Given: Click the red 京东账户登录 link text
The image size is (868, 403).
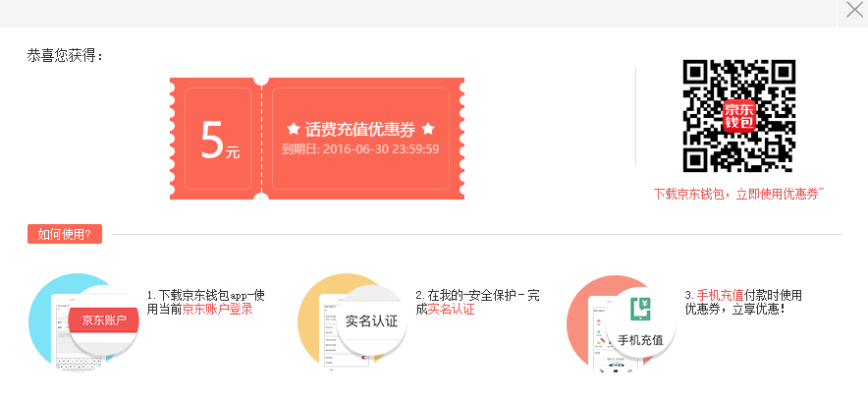Looking at the screenshot, I should [218, 310].
